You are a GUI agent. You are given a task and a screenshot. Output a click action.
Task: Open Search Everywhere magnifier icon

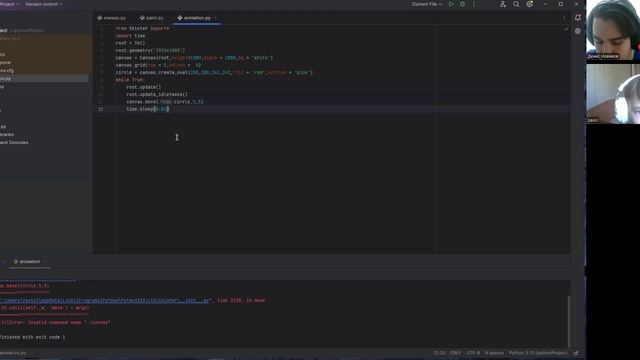[516, 4]
